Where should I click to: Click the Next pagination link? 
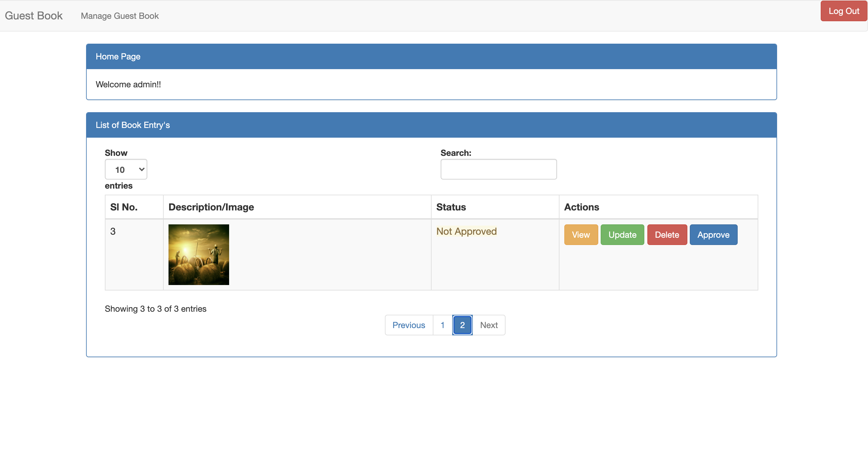coord(488,325)
